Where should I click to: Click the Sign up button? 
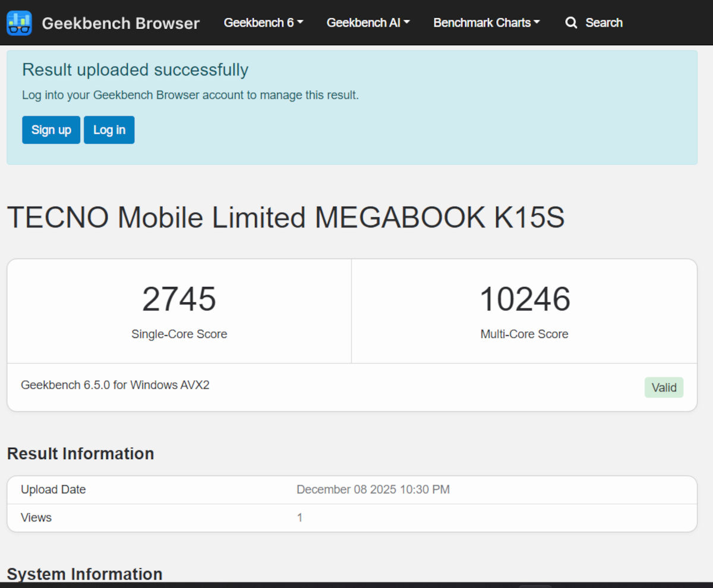(x=51, y=129)
